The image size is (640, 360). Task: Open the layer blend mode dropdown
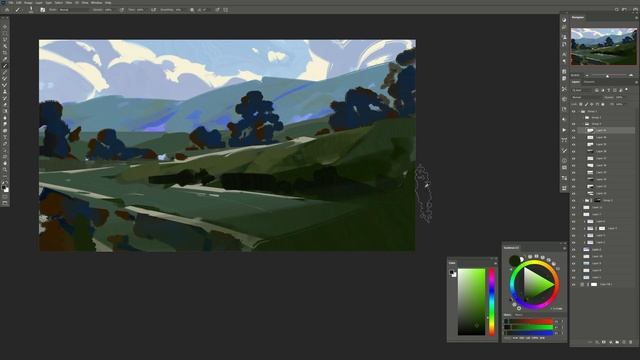(x=586, y=98)
